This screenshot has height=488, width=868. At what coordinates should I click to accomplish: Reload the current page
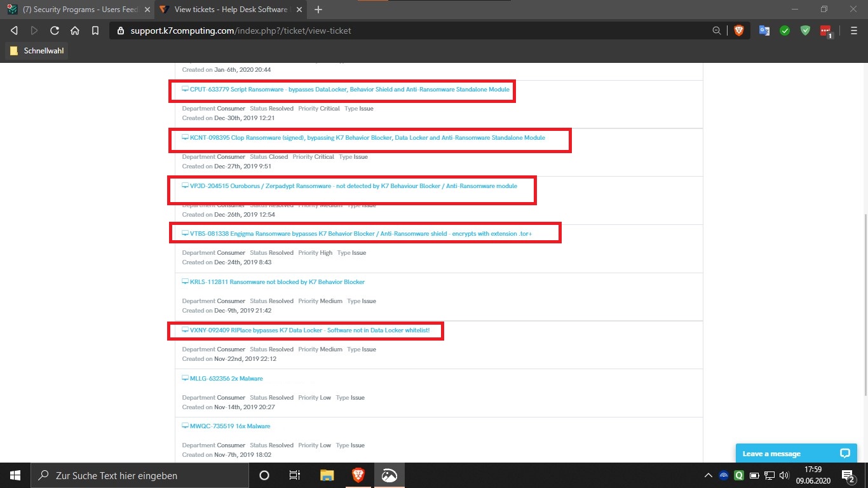coord(55,30)
